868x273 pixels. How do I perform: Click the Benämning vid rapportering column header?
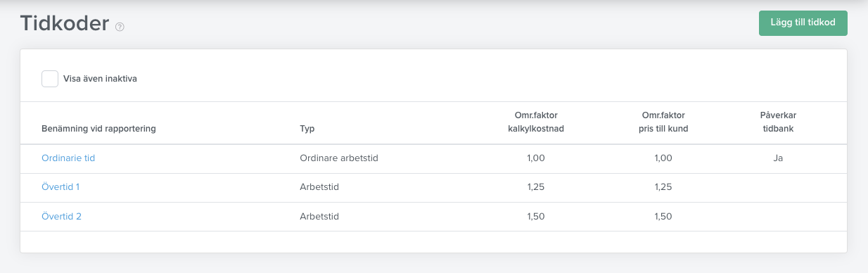click(98, 129)
